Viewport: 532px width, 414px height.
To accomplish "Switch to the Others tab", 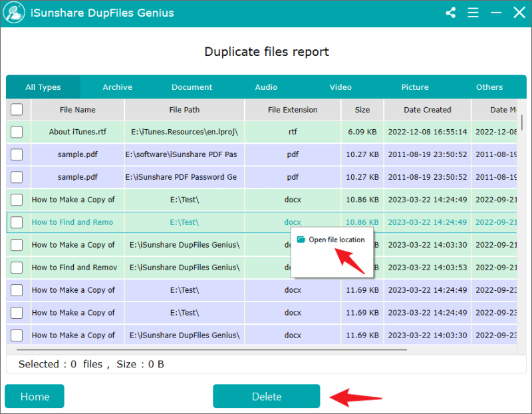I will [x=489, y=87].
